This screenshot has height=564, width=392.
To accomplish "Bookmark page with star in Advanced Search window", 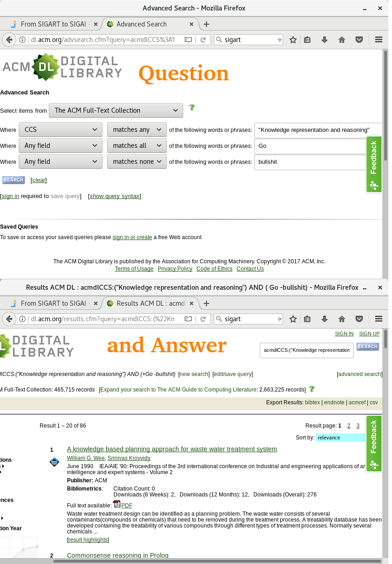I will pos(293,40).
